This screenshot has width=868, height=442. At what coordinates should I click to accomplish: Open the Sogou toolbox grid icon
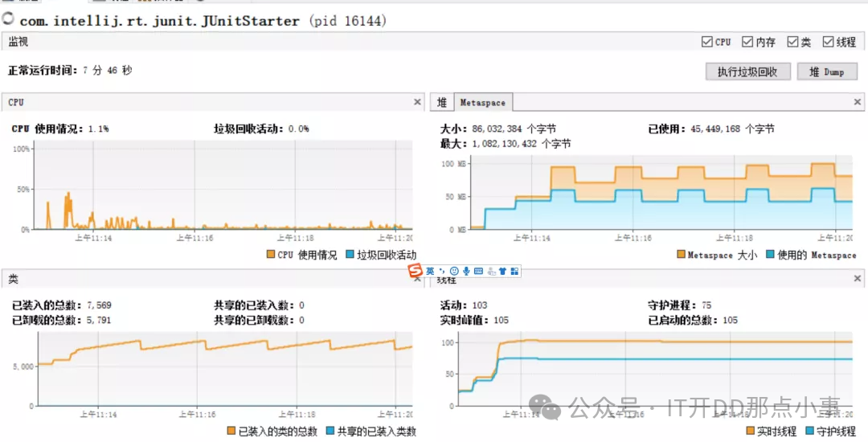pos(515,272)
